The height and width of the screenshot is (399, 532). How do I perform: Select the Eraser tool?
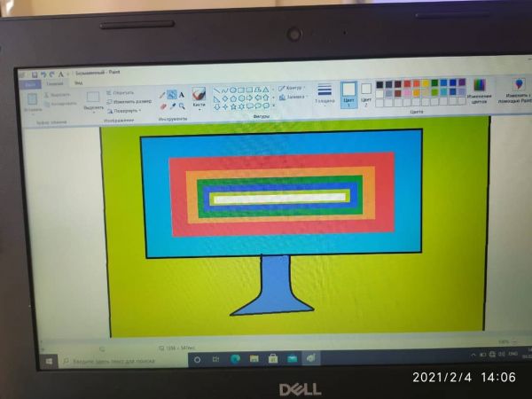[161, 106]
